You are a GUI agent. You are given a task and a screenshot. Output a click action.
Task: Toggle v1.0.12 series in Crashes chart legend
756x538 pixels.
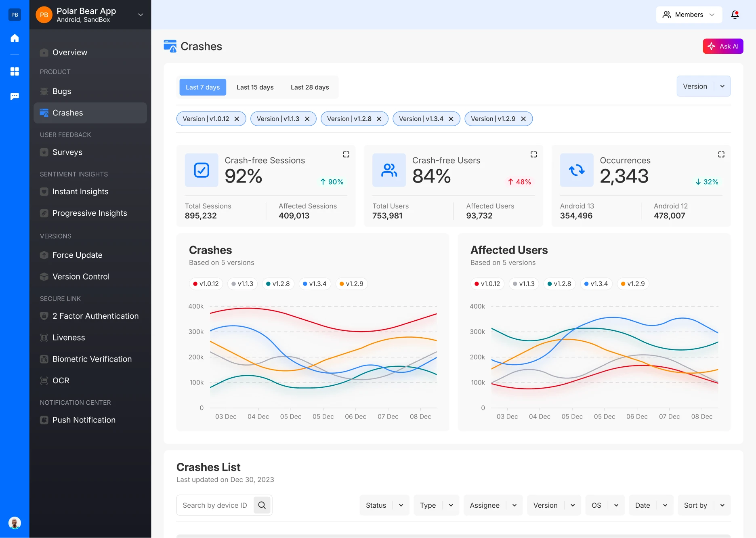206,284
